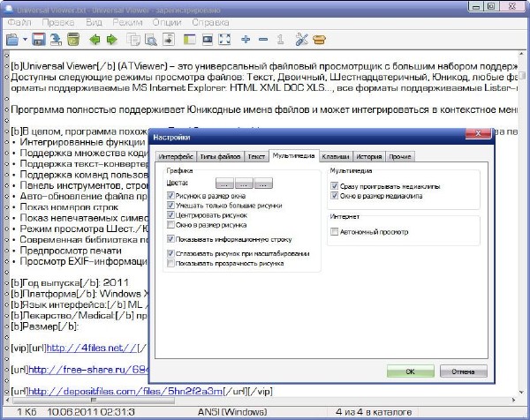Open settings via wrench-and-screwdriver icon
This screenshot has width=530, height=420.
tap(301, 40)
